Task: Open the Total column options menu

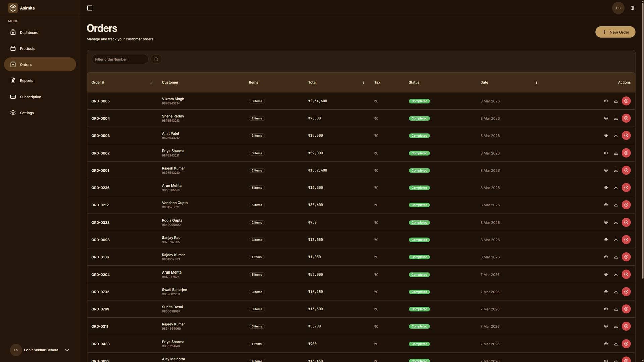Action: (363, 82)
